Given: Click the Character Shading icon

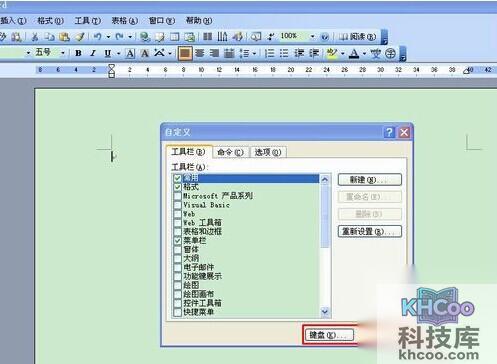Looking at the screenshot, I should click(145, 53).
